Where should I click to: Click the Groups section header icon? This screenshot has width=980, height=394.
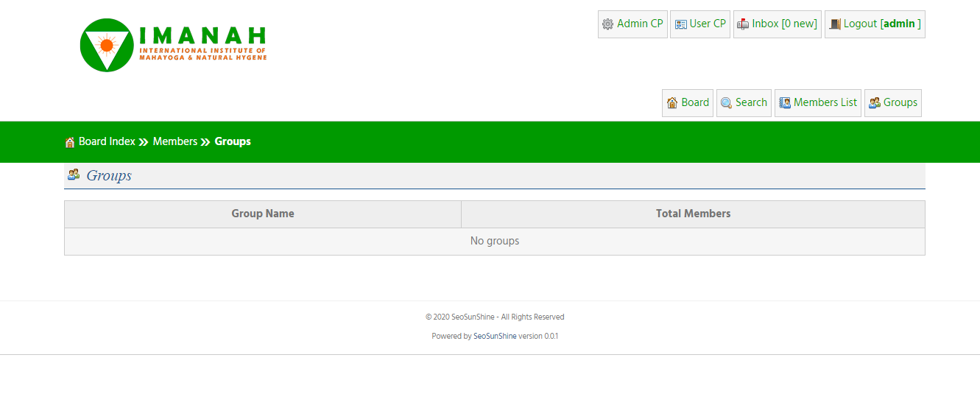(74, 175)
